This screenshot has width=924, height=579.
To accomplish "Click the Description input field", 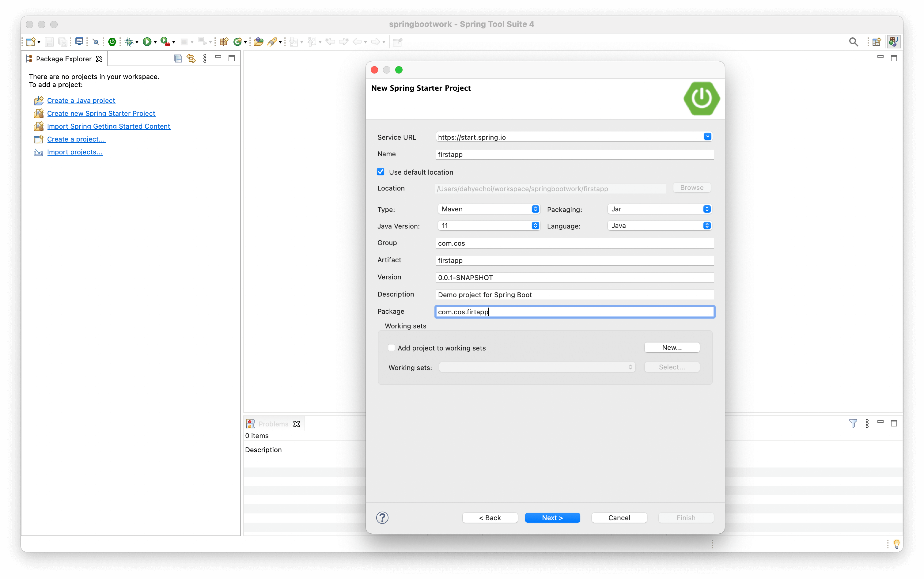I will pos(575,295).
